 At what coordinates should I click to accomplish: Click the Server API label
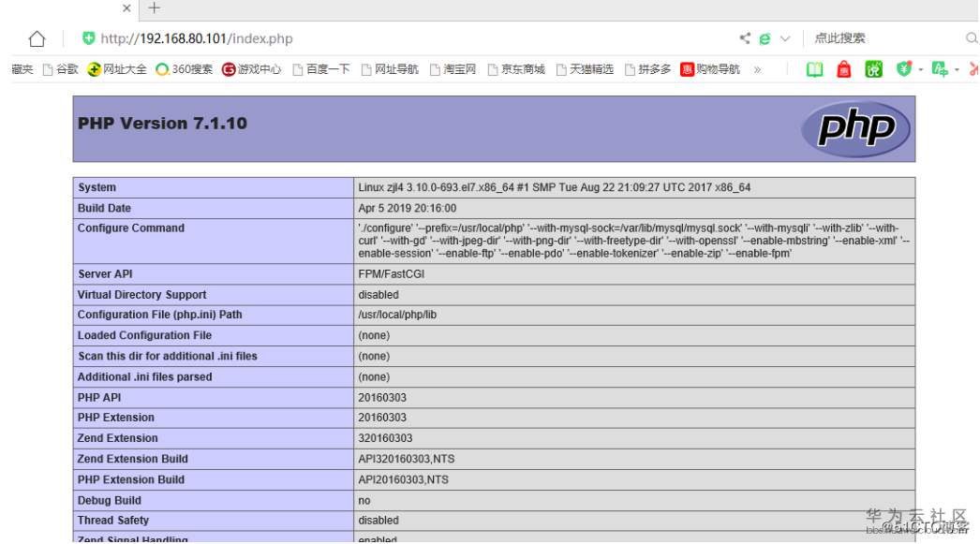coord(105,273)
